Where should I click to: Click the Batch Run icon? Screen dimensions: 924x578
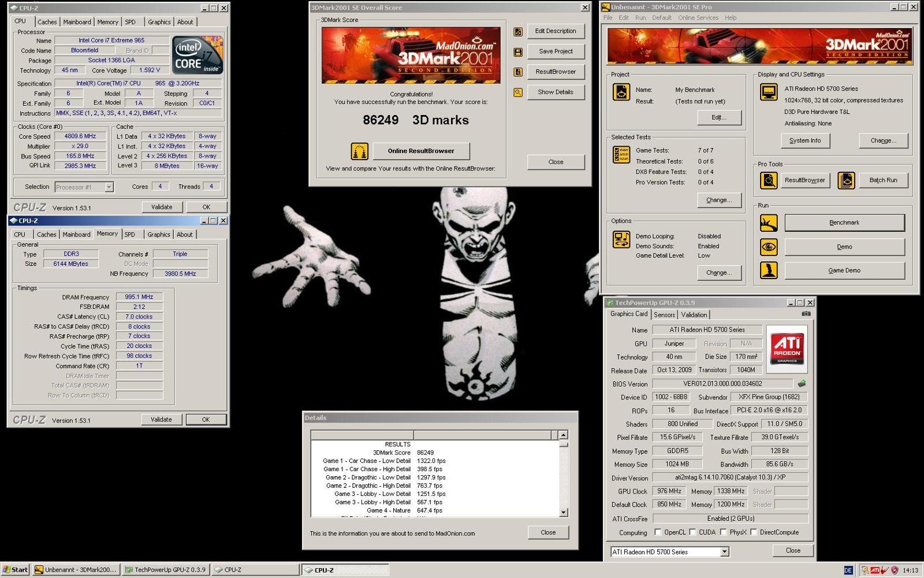846,180
